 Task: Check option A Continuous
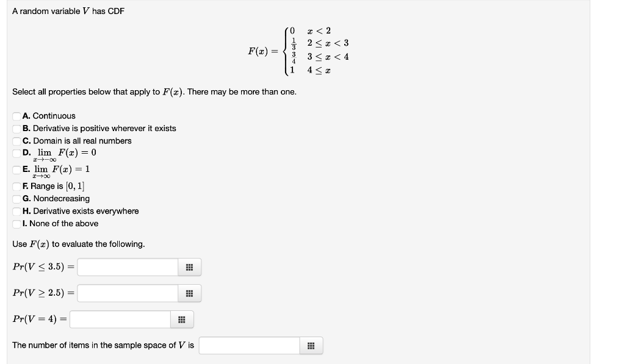tap(16, 116)
